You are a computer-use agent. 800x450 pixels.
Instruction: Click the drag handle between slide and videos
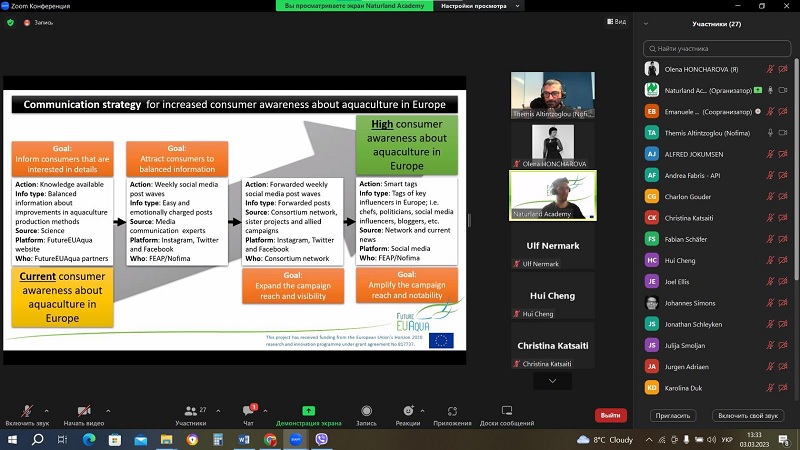coord(469,220)
